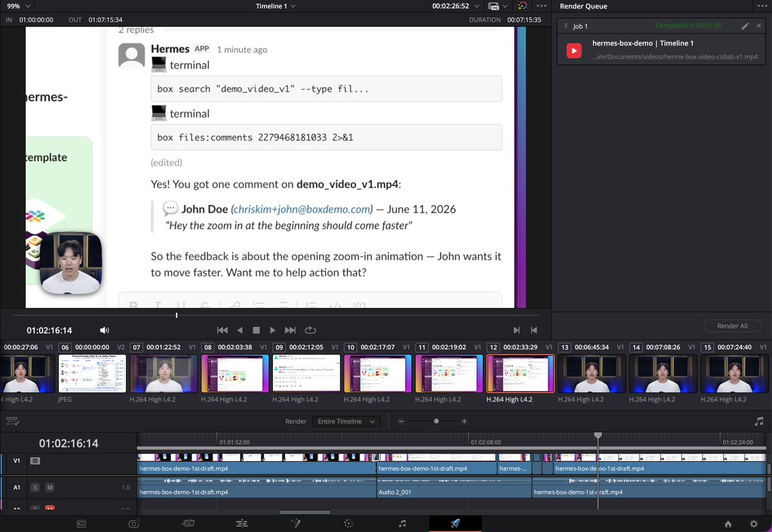Select clip 14 thumbnail
Viewport: 772px width, 532px height.
tap(662, 373)
